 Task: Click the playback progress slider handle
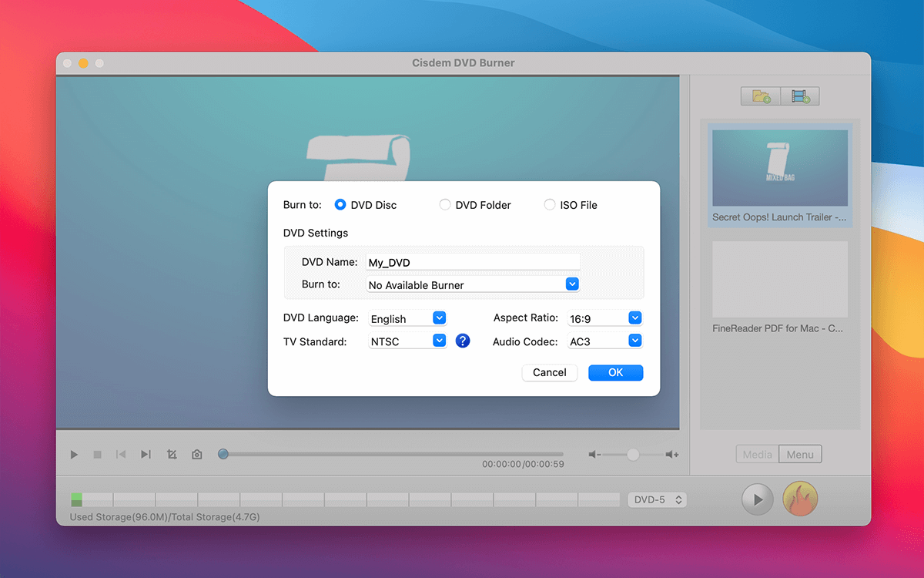[x=223, y=454]
